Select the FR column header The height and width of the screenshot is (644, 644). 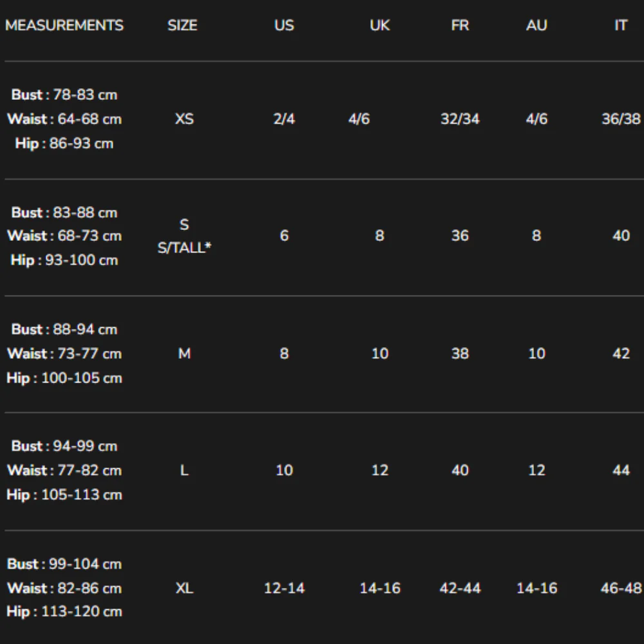(x=460, y=26)
